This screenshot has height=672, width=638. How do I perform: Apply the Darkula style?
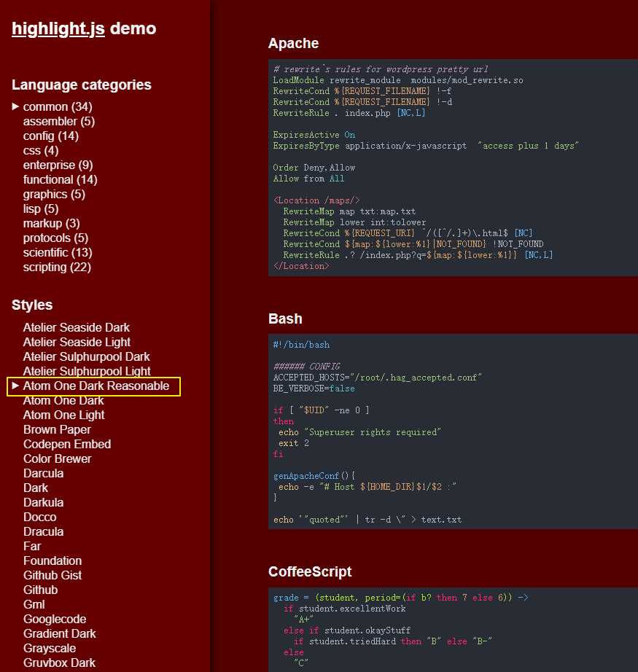[43, 502]
